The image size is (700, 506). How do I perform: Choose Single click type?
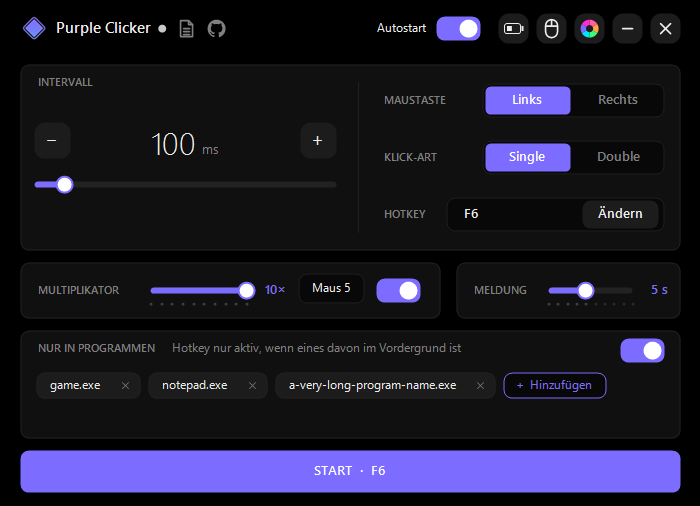[x=528, y=157]
